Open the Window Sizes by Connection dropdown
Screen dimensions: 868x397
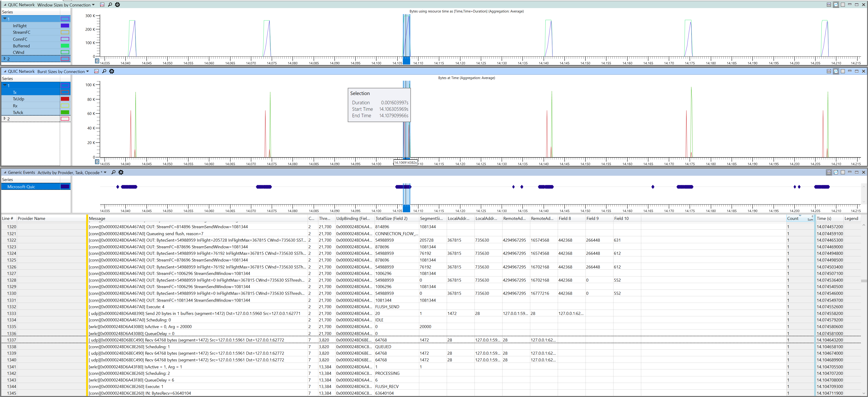[93, 5]
